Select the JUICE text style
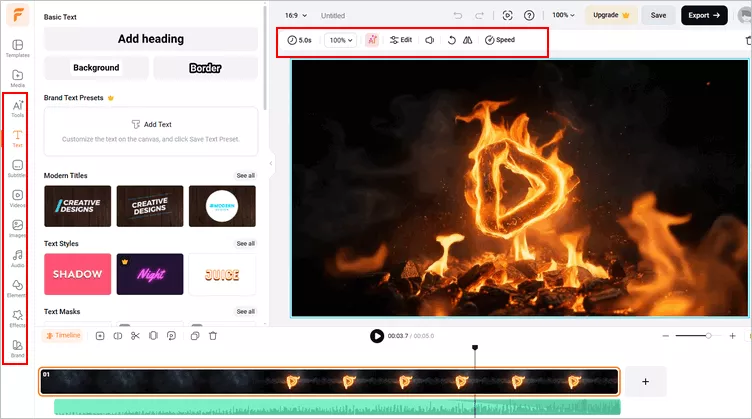Viewport: 752px width, 419px height. (222, 274)
